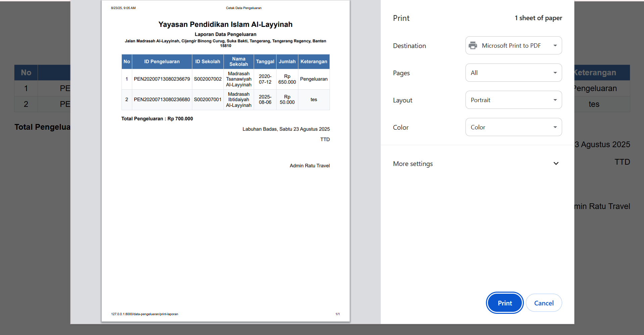This screenshot has width=644, height=335.
Task: Expand the More settings chevron
Action: [556, 164]
